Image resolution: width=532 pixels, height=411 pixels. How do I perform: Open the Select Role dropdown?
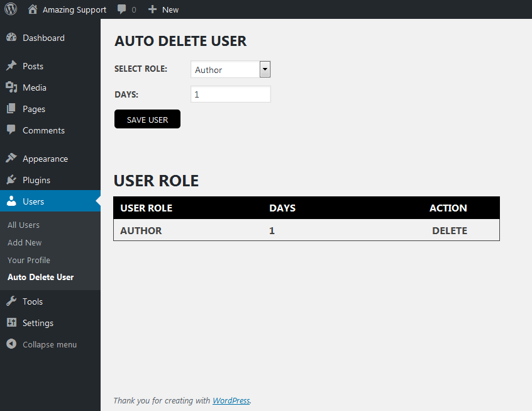tap(225, 70)
